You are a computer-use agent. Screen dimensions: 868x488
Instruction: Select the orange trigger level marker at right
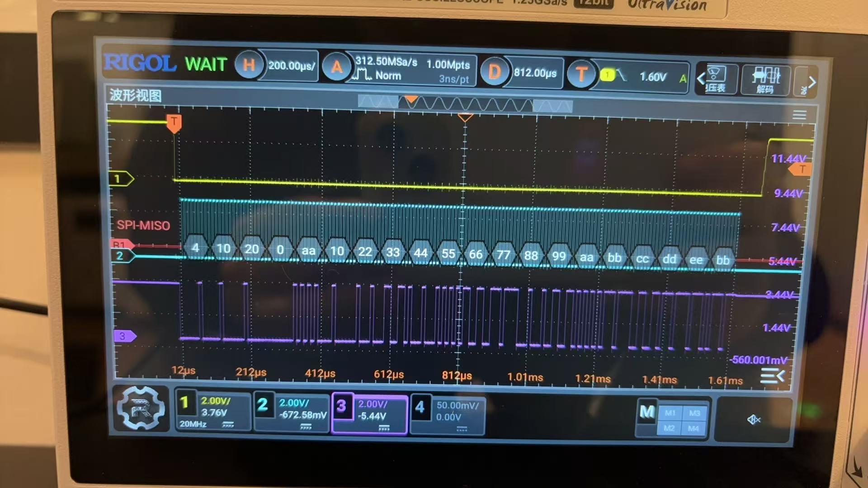[x=801, y=169]
